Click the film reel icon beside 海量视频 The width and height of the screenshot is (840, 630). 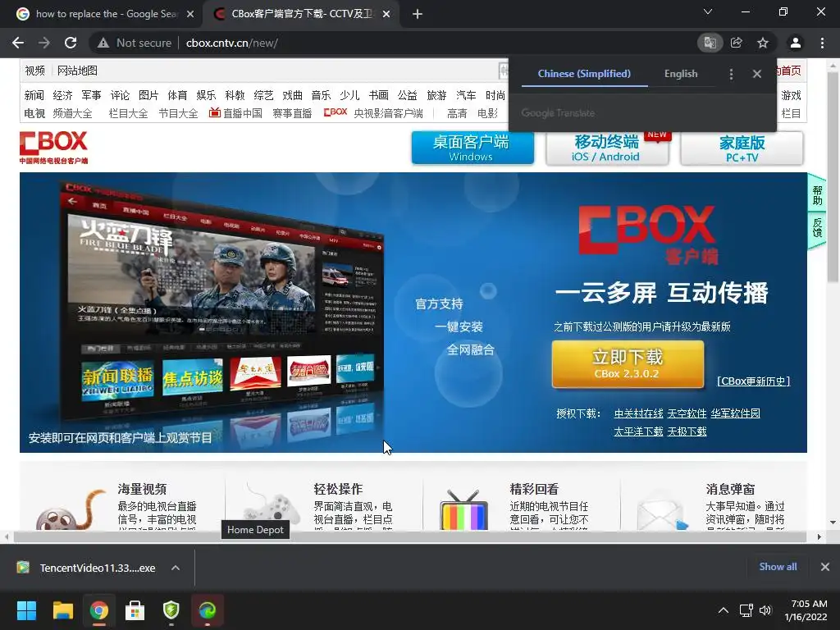coord(71,509)
